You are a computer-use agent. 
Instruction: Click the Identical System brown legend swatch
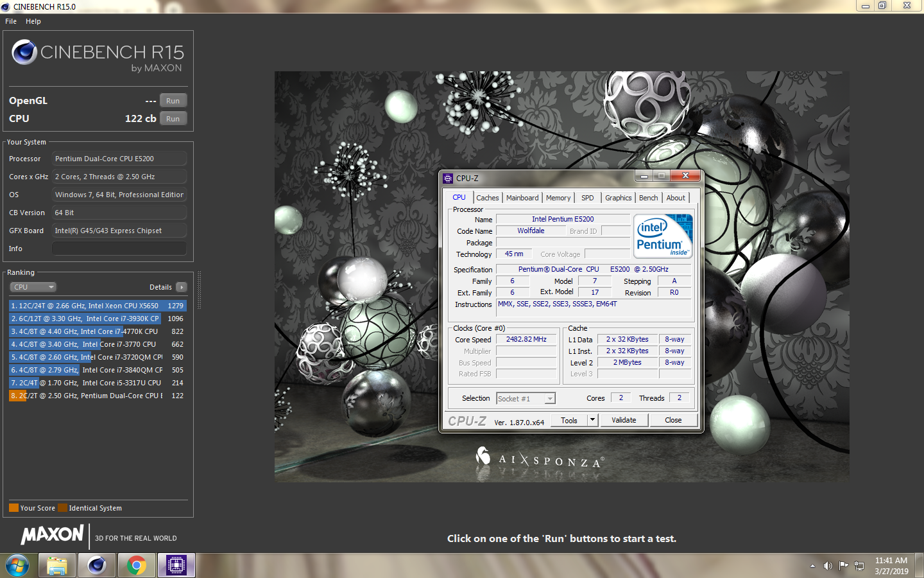click(62, 508)
